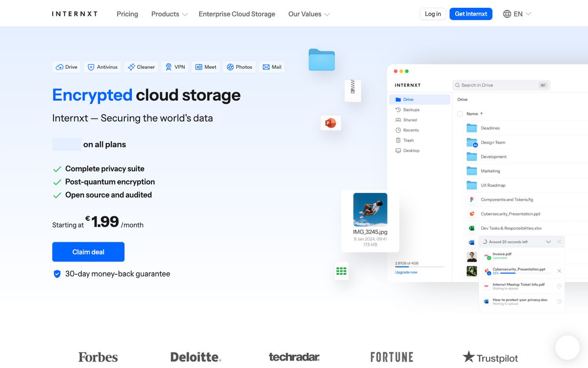Open the Cleaner sparkle pill

(x=141, y=67)
